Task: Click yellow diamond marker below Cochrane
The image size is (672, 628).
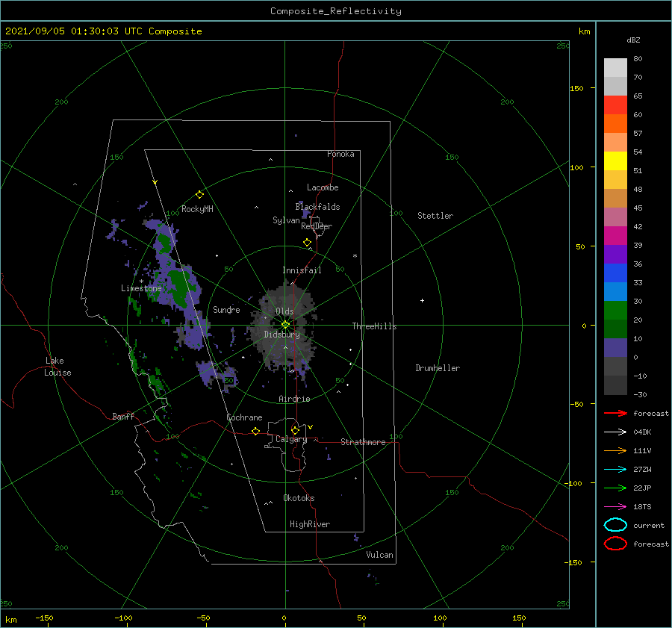Action: click(x=255, y=432)
